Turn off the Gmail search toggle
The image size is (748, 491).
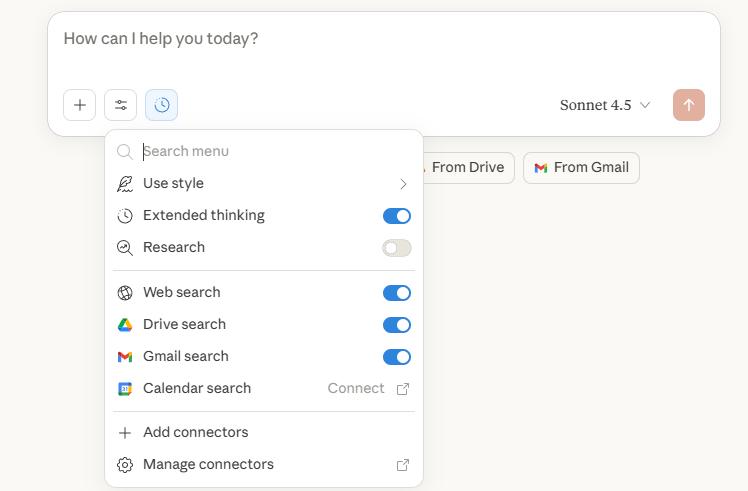[397, 357]
